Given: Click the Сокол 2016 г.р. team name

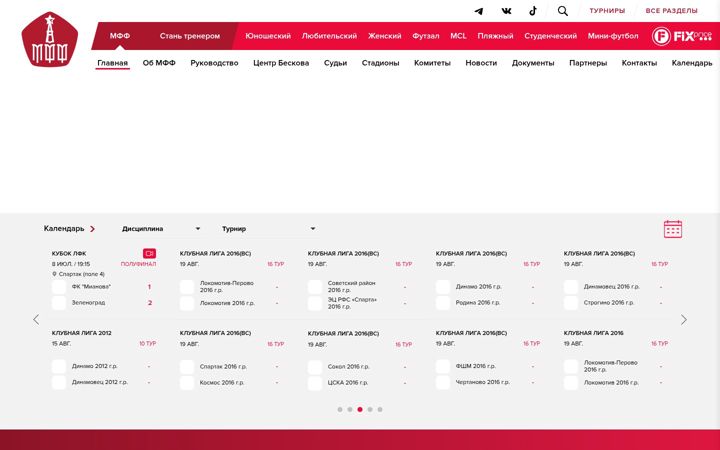Looking at the screenshot, I should (x=349, y=367).
